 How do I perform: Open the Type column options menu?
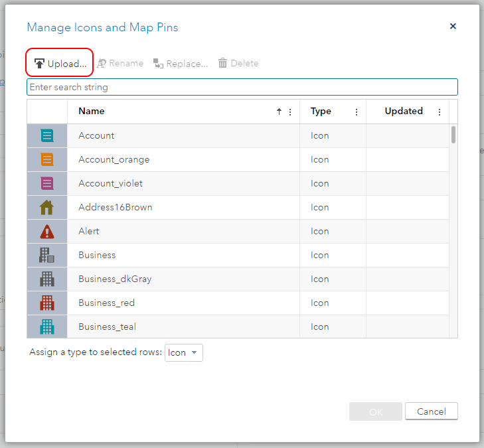[x=357, y=112]
